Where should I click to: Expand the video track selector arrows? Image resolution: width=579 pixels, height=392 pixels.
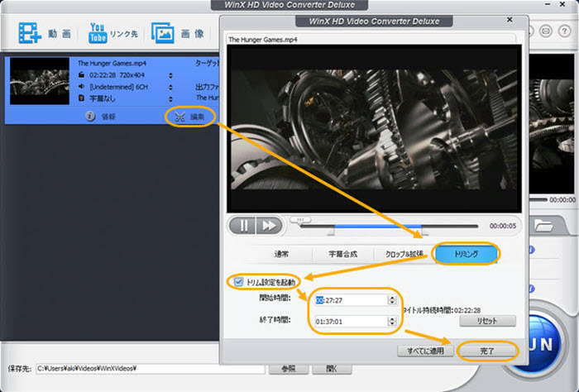(170, 75)
